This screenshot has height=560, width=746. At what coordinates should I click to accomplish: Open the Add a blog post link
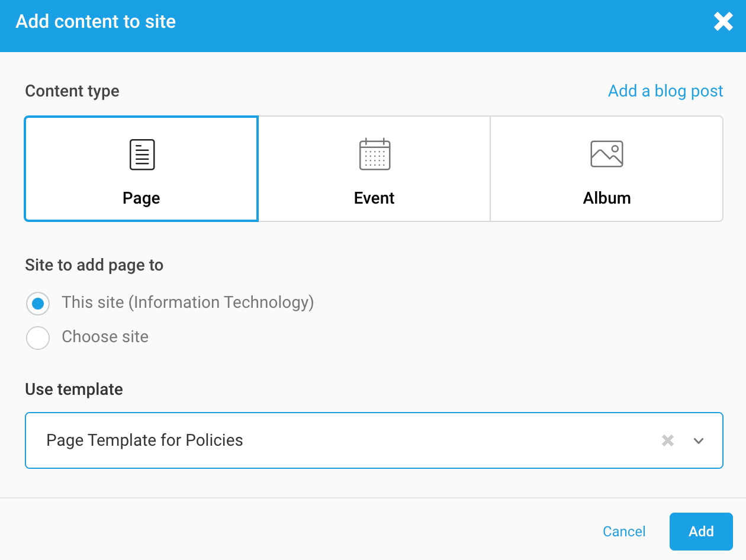pyautogui.click(x=665, y=91)
